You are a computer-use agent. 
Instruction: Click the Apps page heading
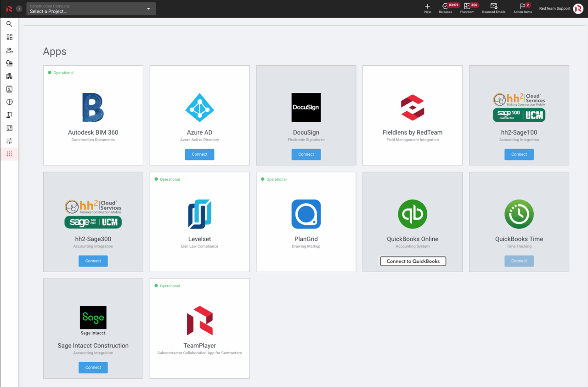tap(55, 51)
